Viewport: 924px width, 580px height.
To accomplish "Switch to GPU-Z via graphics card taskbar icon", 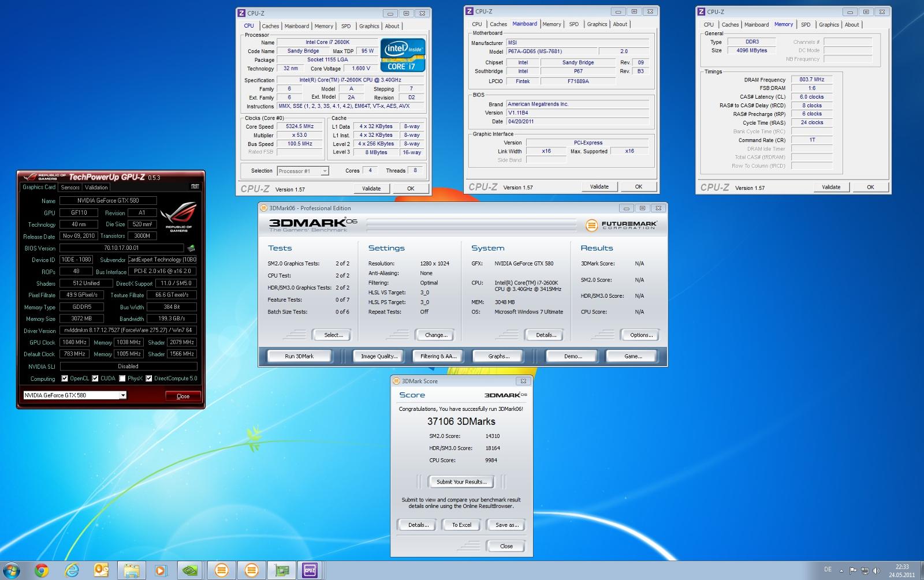I will click(x=281, y=570).
